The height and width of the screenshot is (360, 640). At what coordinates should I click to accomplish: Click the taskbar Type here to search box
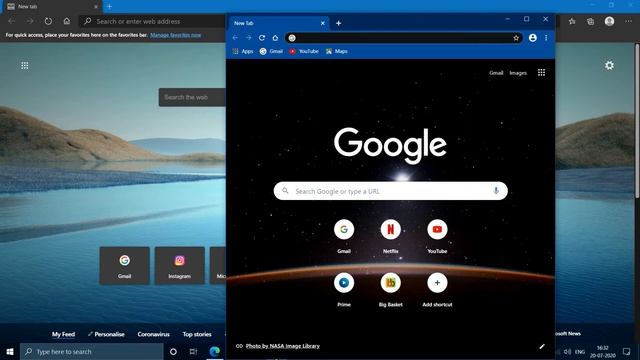92,352
